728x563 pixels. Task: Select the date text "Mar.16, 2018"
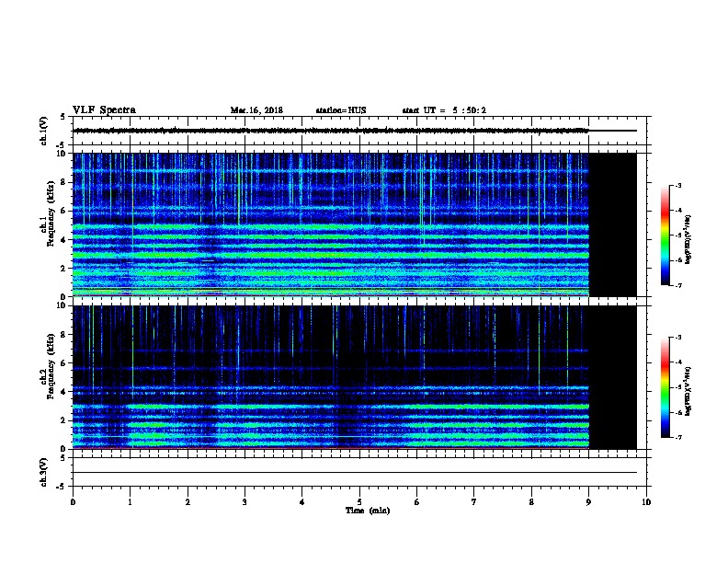pyautogui.click(x=256, y=110)
